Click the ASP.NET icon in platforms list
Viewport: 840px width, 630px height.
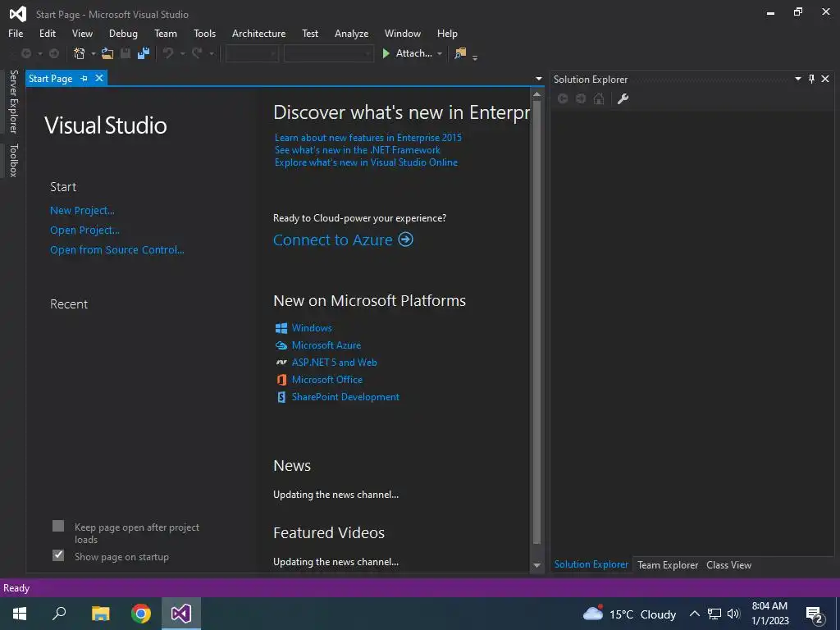[x=281, y=363]
